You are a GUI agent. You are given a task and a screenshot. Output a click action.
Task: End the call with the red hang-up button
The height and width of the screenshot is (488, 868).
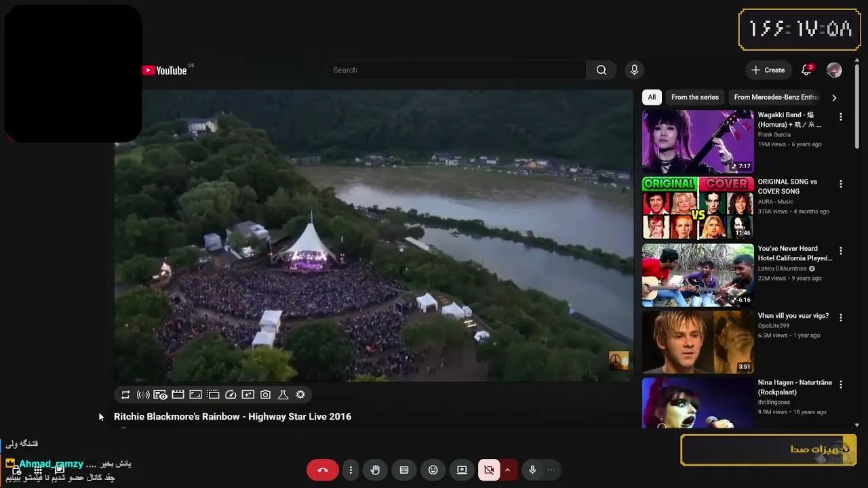pyautogui.click(x=323, y=470)
